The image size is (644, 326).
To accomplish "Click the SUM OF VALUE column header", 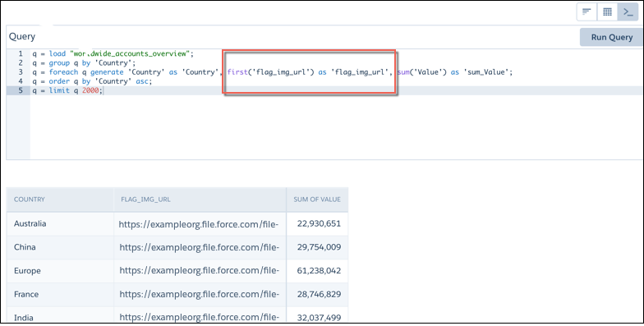I will [317, 200].
